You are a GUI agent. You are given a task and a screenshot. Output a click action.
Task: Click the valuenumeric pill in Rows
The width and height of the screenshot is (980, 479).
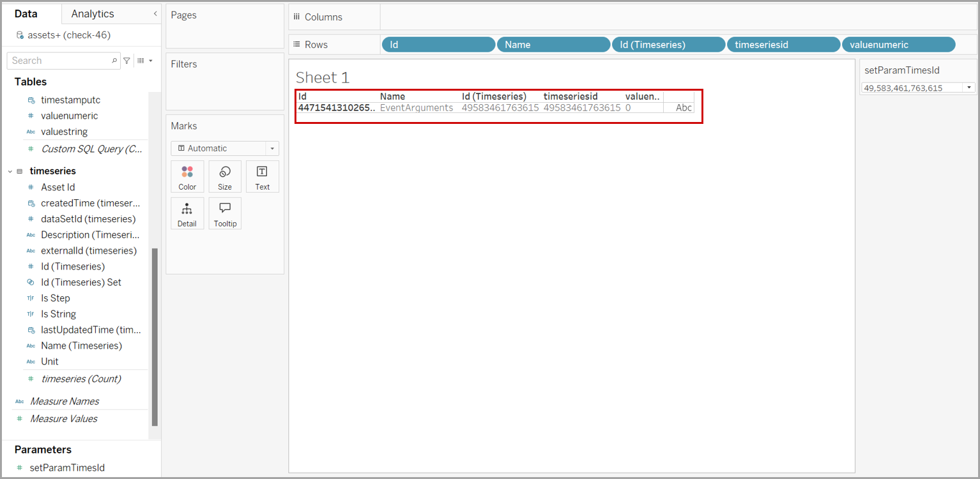pos(898,45)
